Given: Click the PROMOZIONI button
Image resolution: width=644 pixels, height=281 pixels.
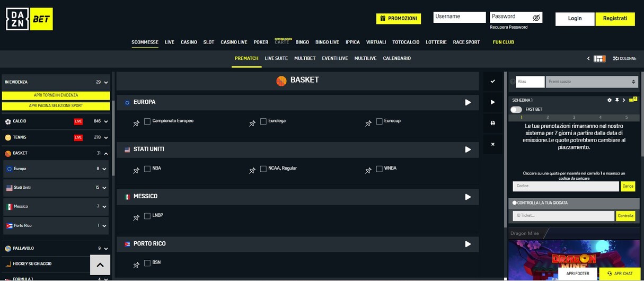Looking at the screenshot, I should click(399, 19).
